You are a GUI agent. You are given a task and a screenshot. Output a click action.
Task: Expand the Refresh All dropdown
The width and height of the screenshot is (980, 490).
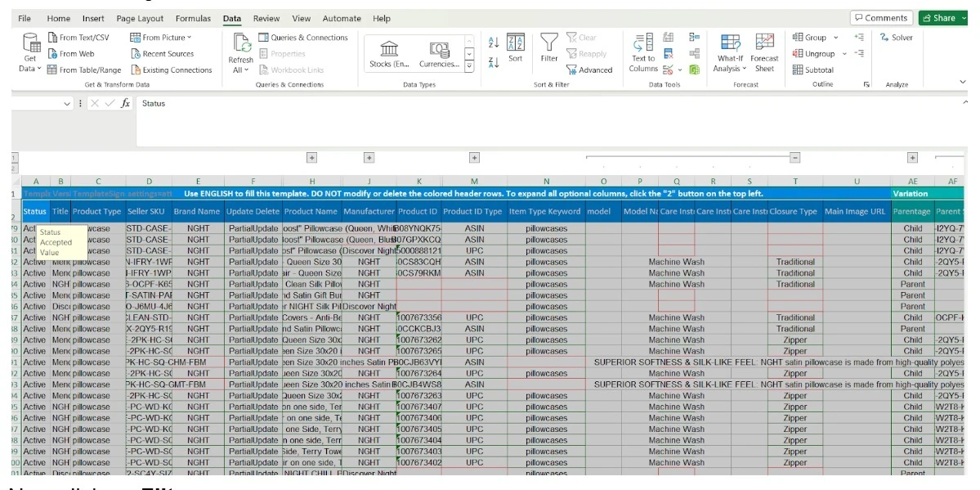pos(240,70)
